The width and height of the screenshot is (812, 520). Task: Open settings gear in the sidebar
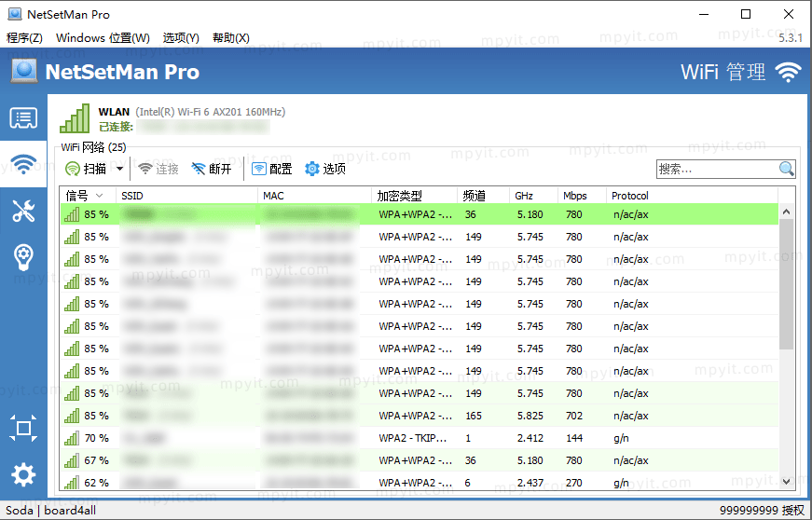pyautogui.click(x=23, y=474)
